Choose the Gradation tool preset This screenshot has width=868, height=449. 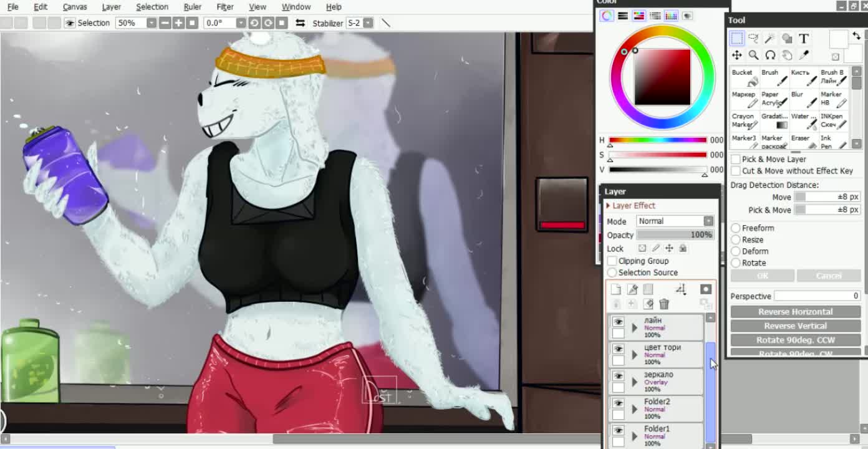(774, 121)
